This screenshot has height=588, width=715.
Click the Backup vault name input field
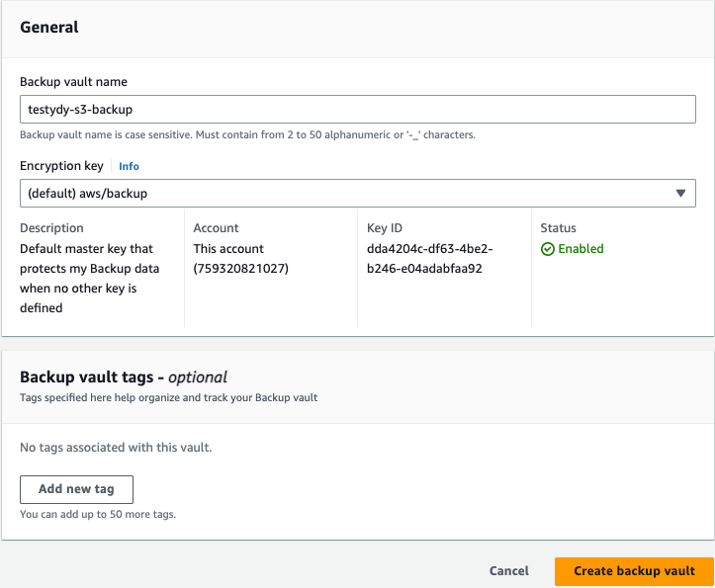[x=358, y=110]
